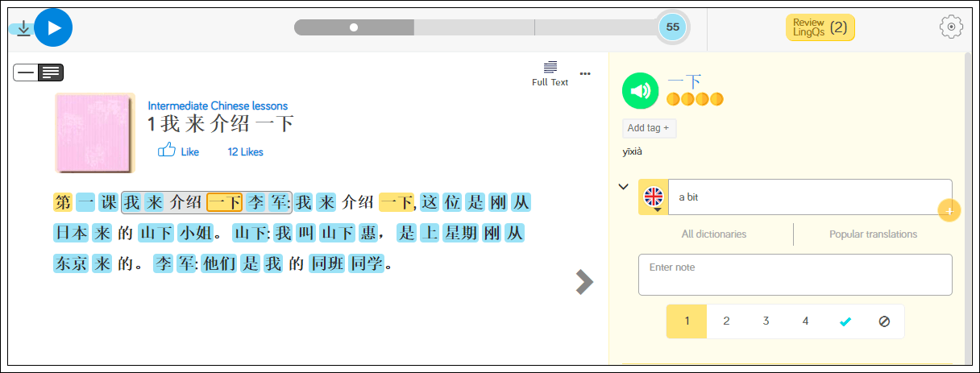Click the Full Text icon
The width and height of the screenshot is (980, 373).
[x=550, y=73]
